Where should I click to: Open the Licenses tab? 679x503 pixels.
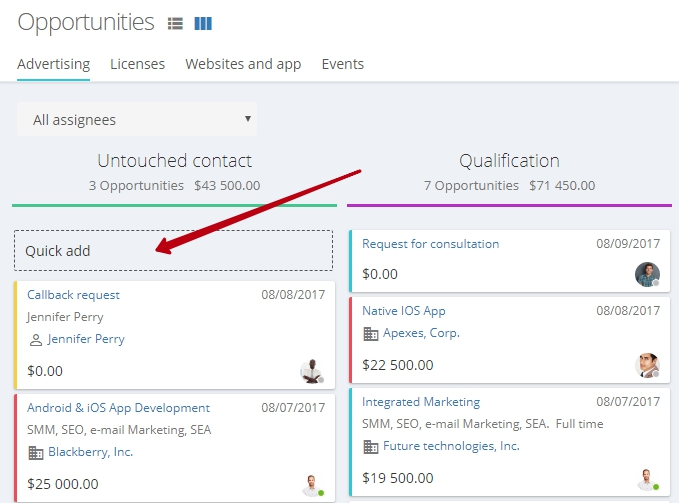[137, 64]
